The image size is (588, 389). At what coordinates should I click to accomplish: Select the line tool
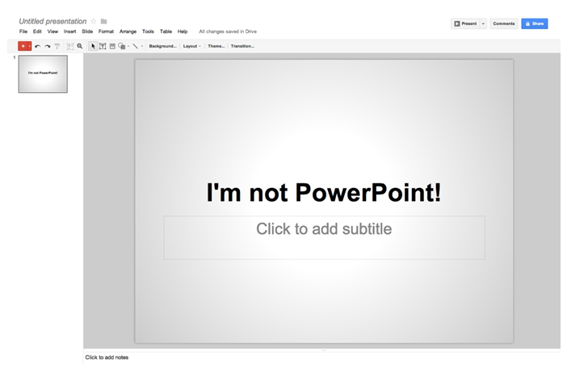(x=136, y=46)
